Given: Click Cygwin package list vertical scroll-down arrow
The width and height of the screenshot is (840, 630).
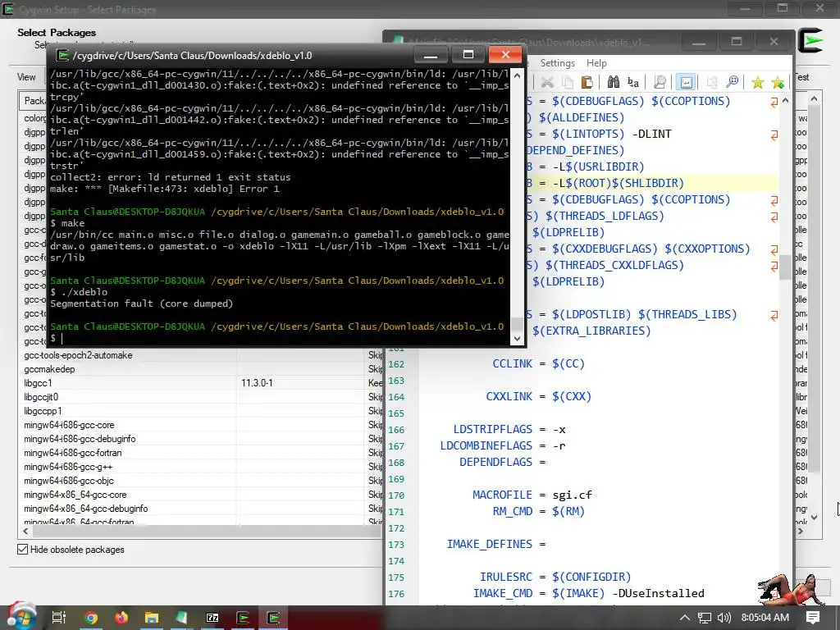Looking at the screenshot, I should click(814, 518).
